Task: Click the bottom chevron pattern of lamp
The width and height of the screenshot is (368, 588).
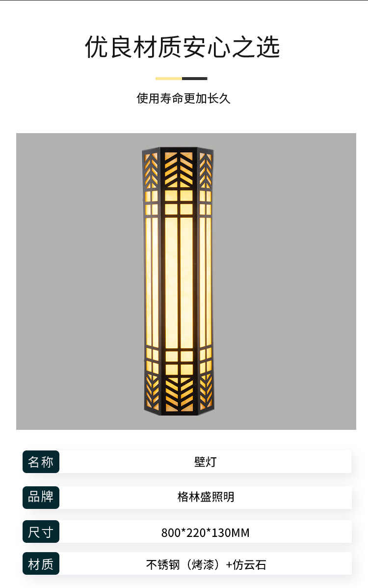Action: click(179, 394)
